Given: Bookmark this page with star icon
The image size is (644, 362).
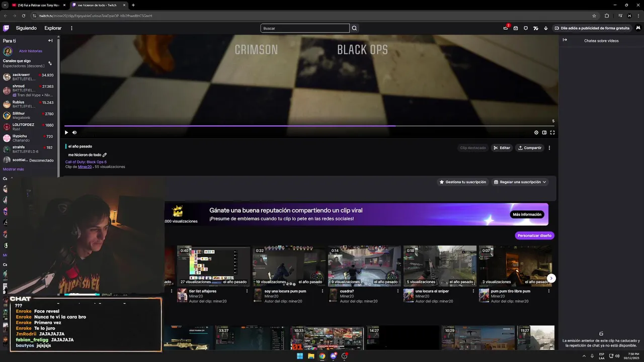Looking at the screenshot, I should click(x=594, y=16).
